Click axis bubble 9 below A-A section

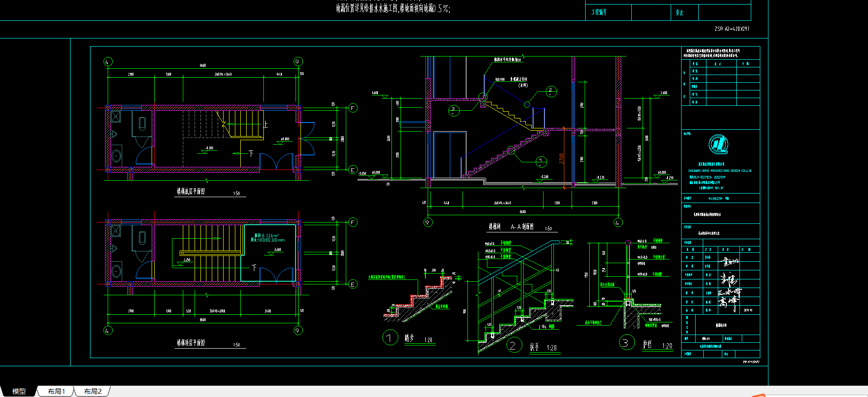[x=428, y=222]
